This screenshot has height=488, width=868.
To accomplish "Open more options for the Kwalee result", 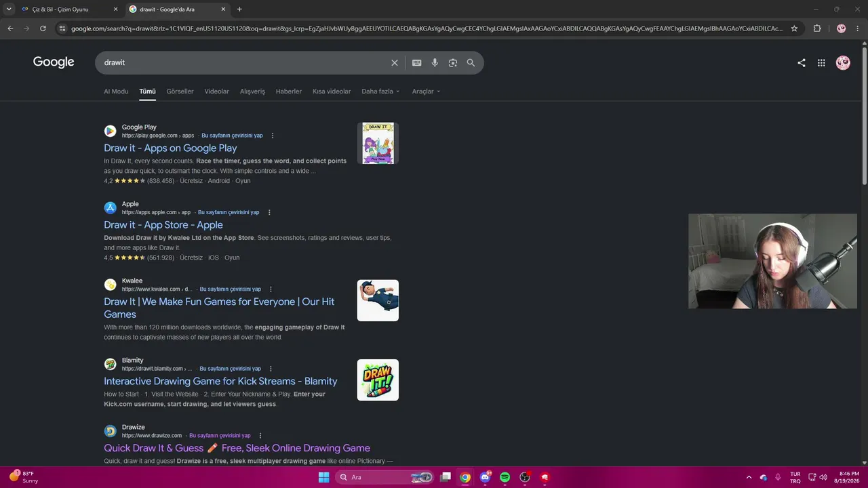I will point(271,289).
